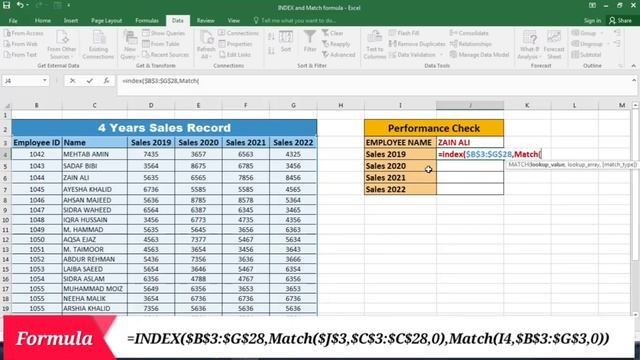This screenshot has width=640, height=360.
Task: Click From Text import option
Action: (20, 54)
